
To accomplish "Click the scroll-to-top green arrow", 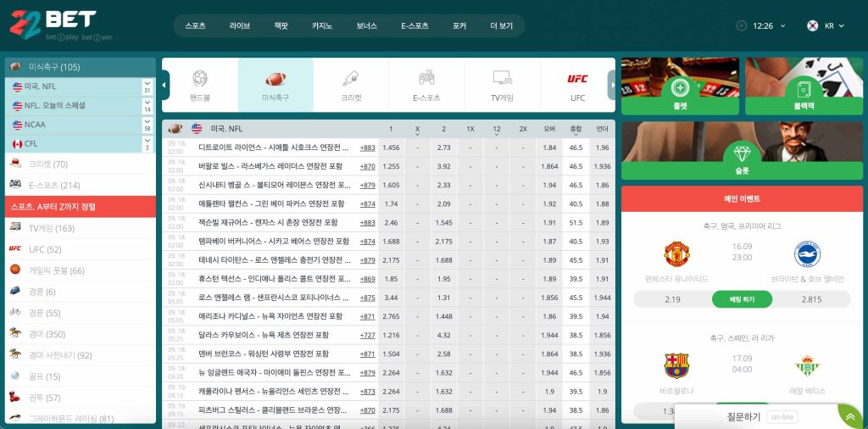I will tap(849, 416).
